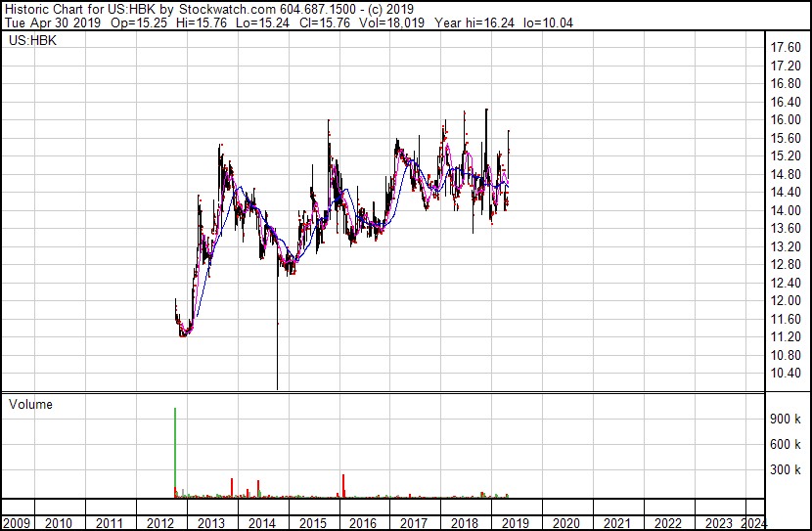Select the 2017 year label on time axis
Viewport: 812px width, 531px height.
tap(413, 523)
